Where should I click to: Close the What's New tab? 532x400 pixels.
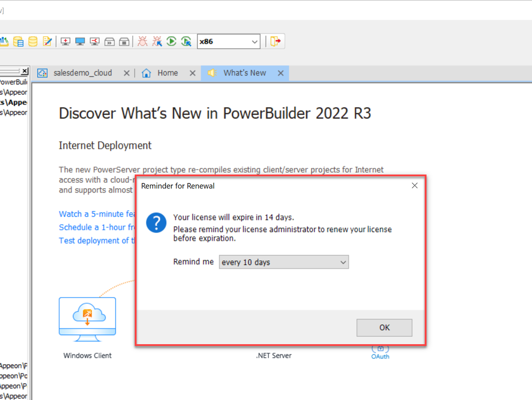click(281, 74)
